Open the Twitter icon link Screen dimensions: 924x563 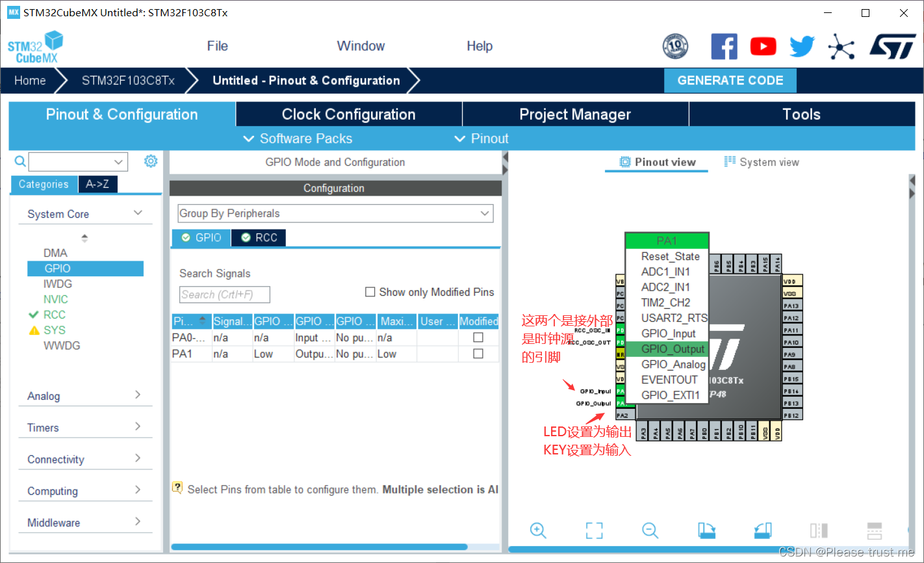tap(802, 47)
